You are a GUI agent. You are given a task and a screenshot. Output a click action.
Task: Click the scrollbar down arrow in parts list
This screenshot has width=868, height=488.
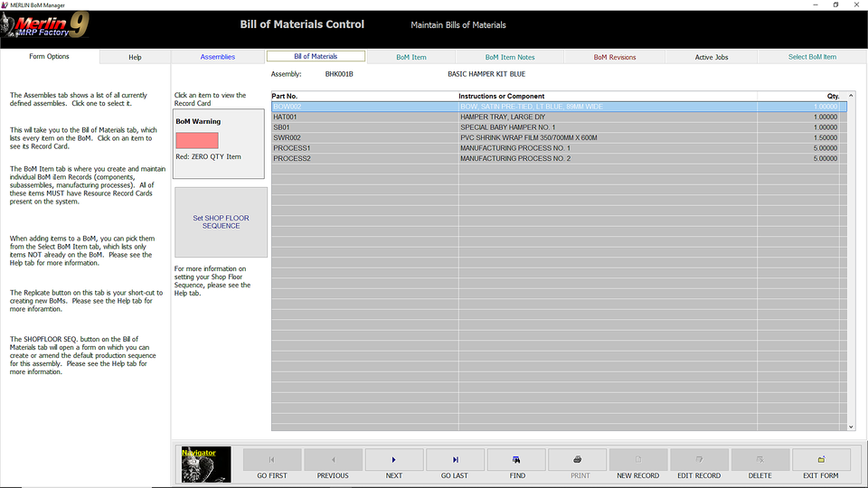click(851, 427)
